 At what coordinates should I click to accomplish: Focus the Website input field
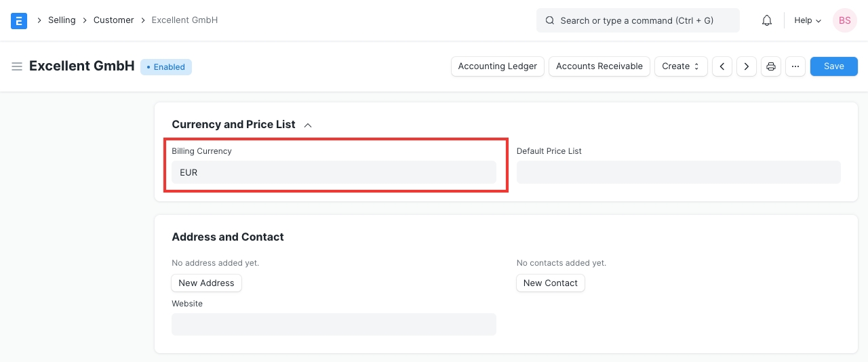pyautogui.click(x=334, y=324)
